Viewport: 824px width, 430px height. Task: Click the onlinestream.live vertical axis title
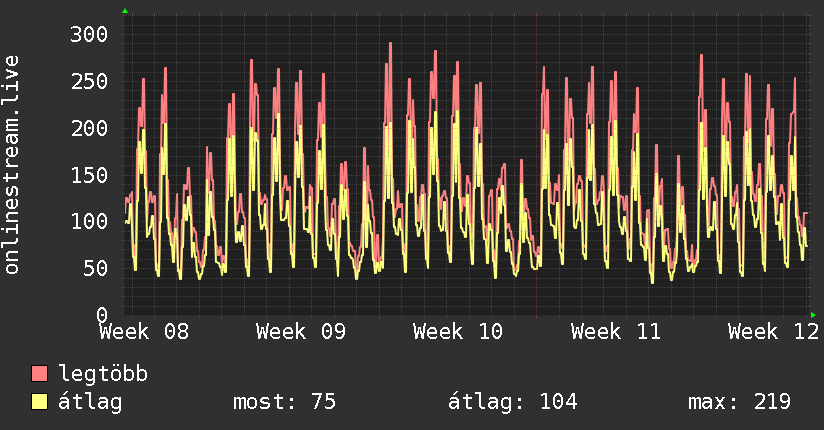click(x=11, y=165)
